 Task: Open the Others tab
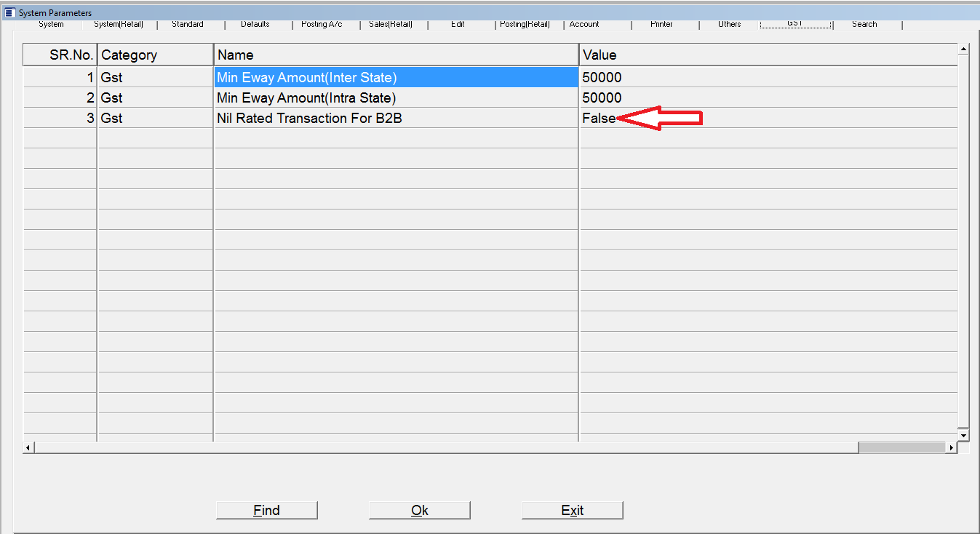729,24
